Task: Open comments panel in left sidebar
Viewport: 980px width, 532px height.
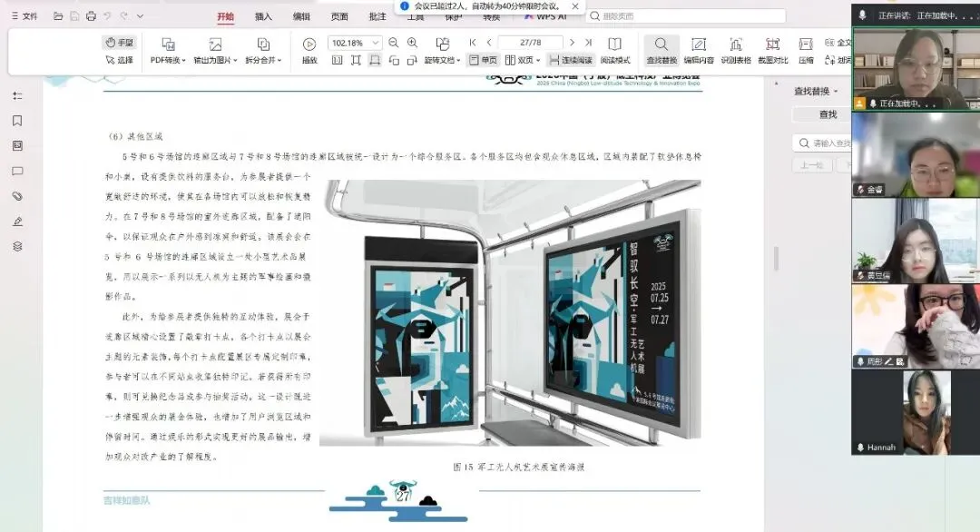Action: point(17,172)
